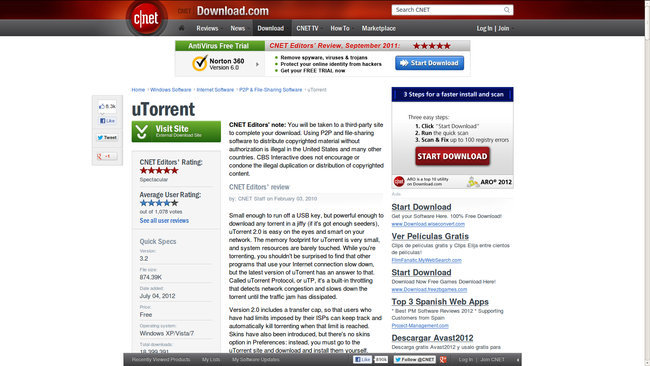Select the Download tab
650x366 pixels.
tap(271, 28)
